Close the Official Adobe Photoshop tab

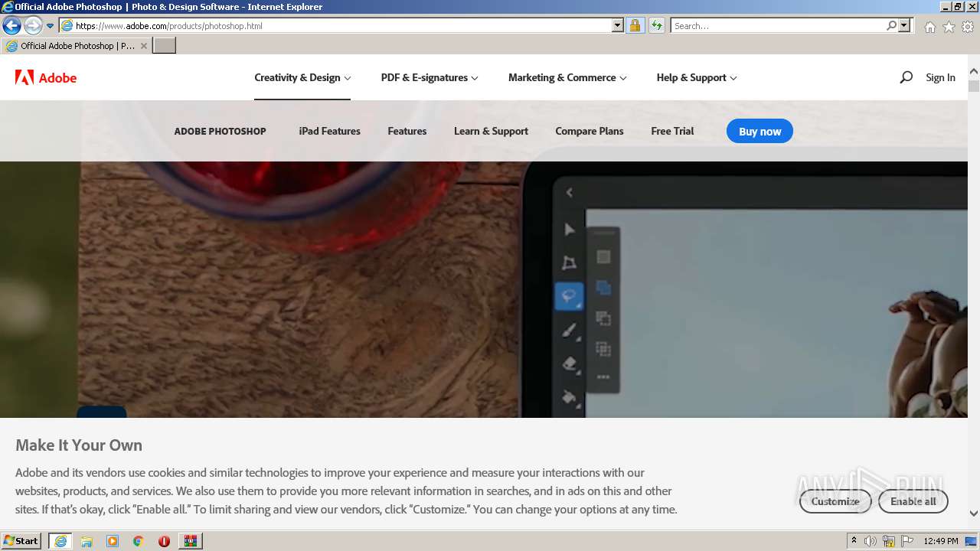coord(144,46)
